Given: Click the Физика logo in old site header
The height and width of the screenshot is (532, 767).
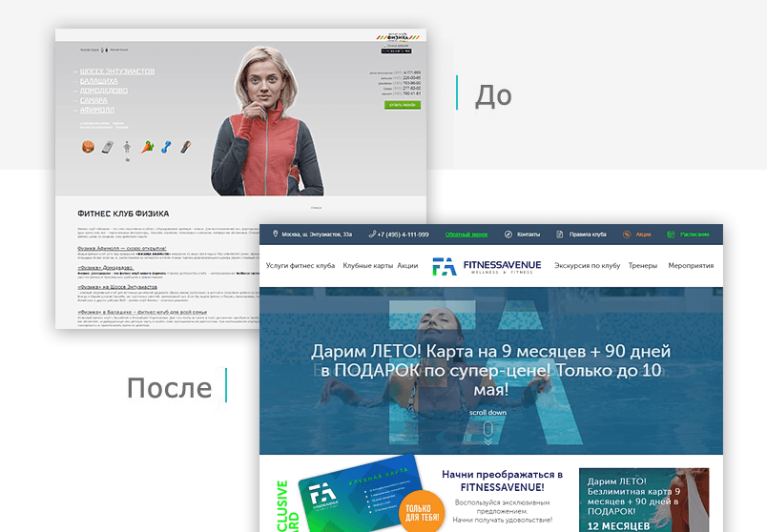Looking at the screenshot, I should (x=398, y=37).
